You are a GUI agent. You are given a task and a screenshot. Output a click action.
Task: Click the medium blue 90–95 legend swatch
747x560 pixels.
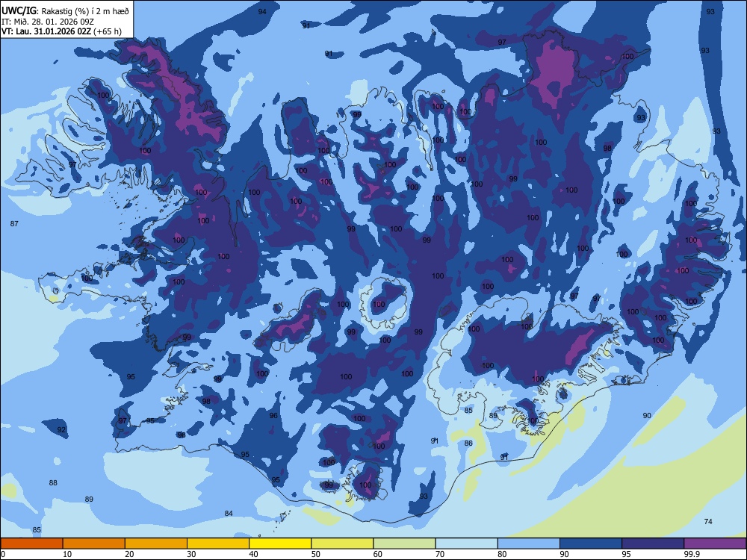(591, 544)
